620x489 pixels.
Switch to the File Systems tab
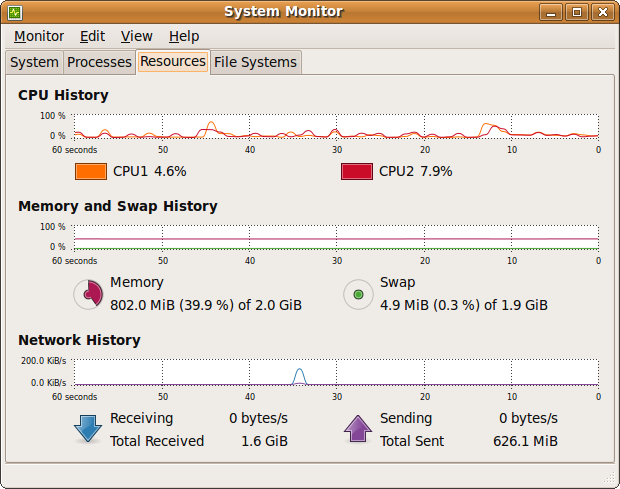257,62
